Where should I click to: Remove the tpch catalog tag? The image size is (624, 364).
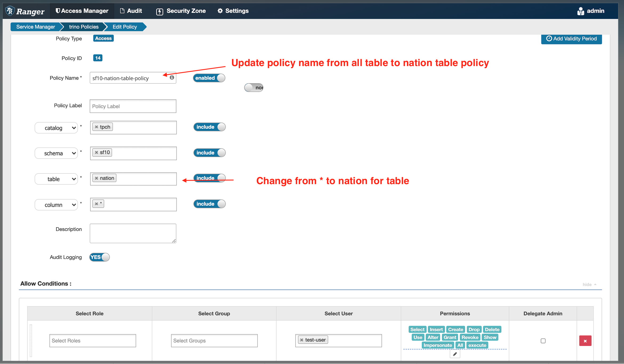click(97, 127)
